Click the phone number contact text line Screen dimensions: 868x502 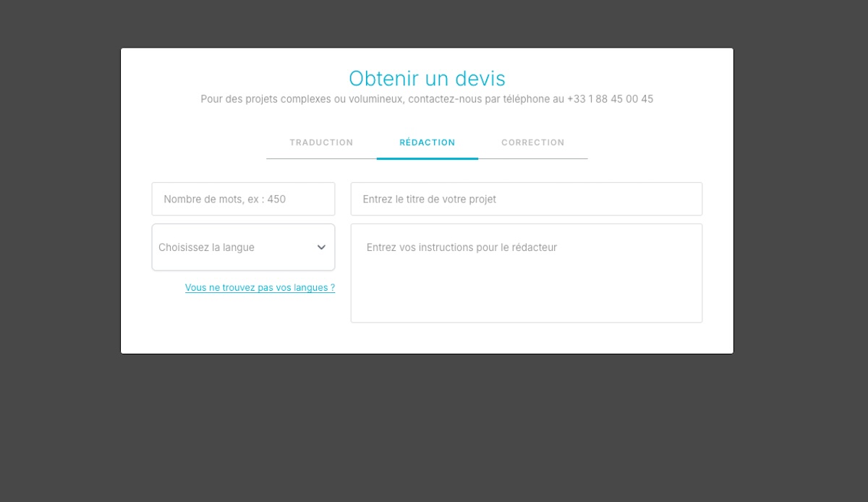click(427, 99)
